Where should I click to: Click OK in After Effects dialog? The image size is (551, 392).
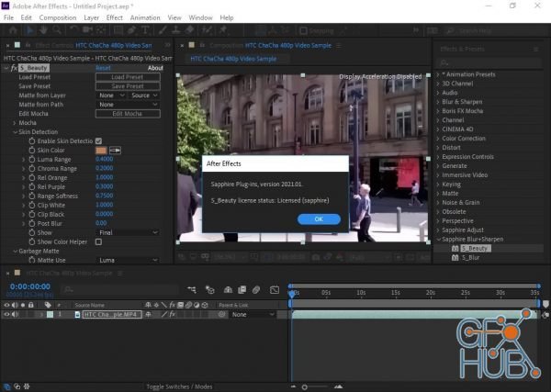point(319,218)
